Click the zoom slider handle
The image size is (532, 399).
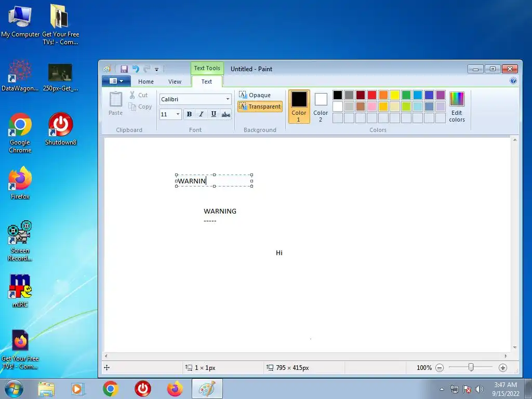[x=471, y=367]
